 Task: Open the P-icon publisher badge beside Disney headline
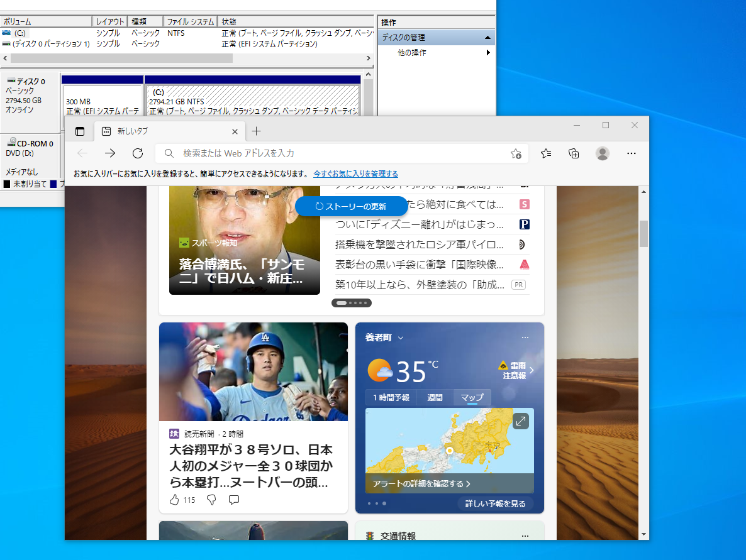pos(525,224)
